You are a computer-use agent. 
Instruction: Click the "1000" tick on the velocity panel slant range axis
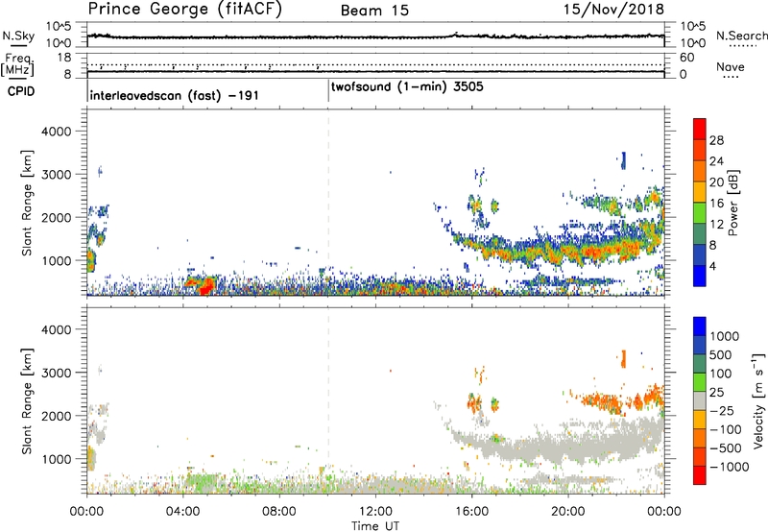[57, 459]
